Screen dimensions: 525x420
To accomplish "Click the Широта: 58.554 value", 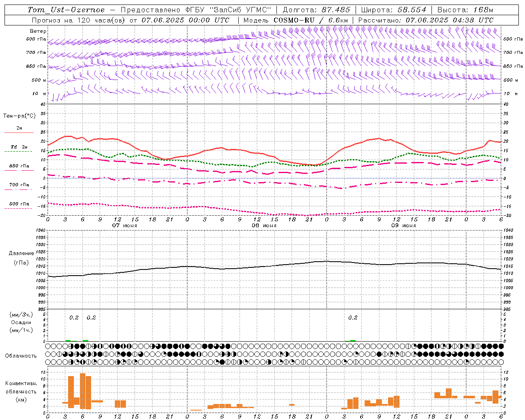I will coord(393,10).
